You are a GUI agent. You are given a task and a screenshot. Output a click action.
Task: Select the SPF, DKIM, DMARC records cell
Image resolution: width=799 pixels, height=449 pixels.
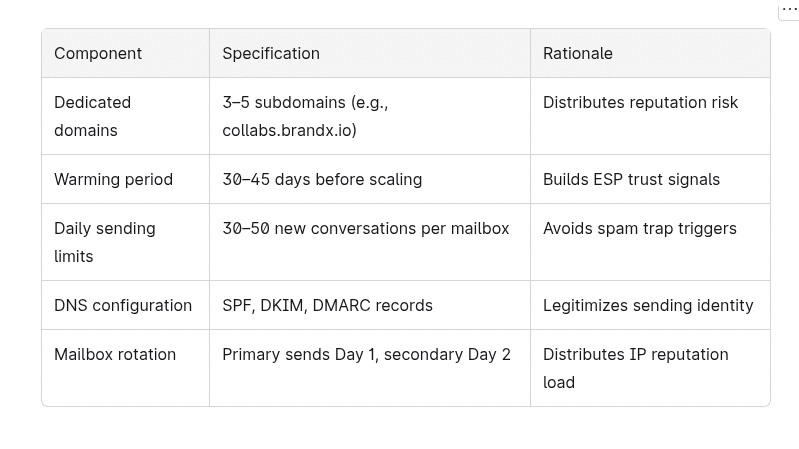pyautogui.click(x=327, y=306)
